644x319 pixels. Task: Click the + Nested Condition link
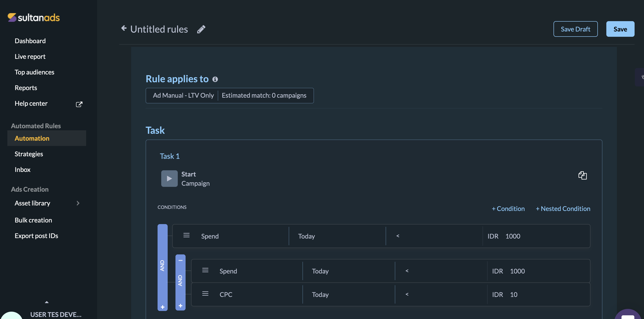pos(563,209)
